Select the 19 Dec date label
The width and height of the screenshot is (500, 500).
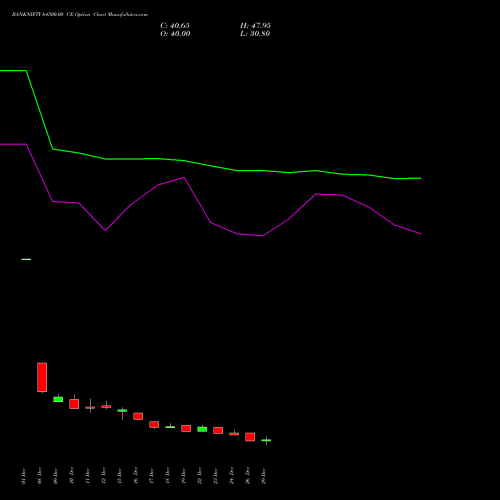(x=183, y=476)
